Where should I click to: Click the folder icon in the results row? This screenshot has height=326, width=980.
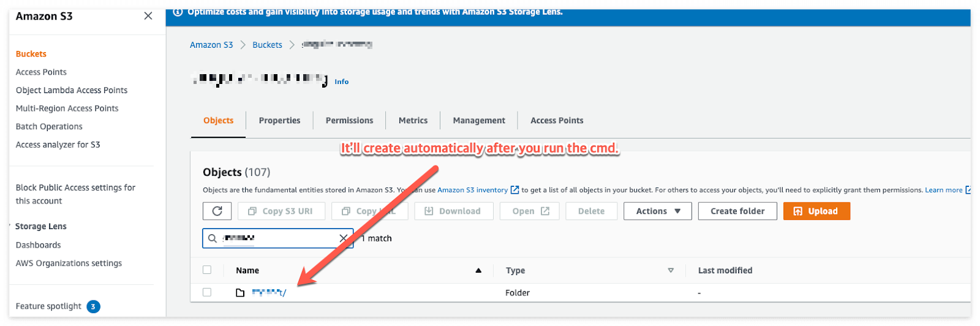(240, 293)
